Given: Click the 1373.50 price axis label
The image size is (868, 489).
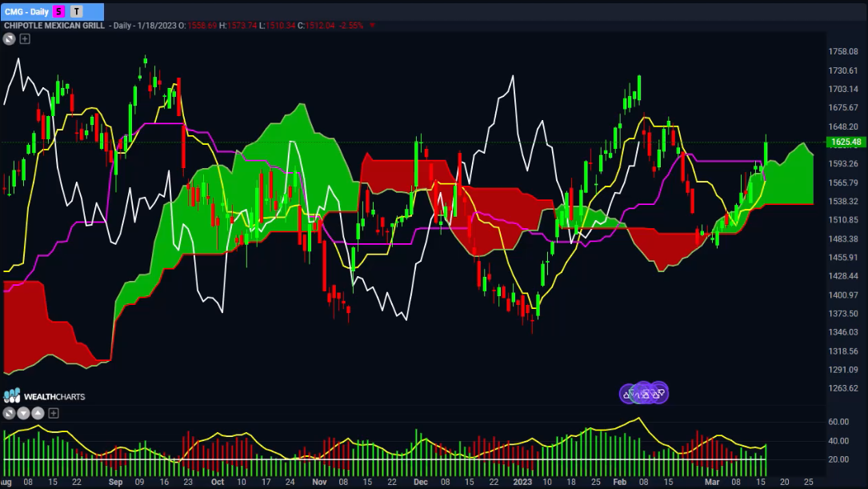Looking at the screenshot, I should (x=843, y=314).
